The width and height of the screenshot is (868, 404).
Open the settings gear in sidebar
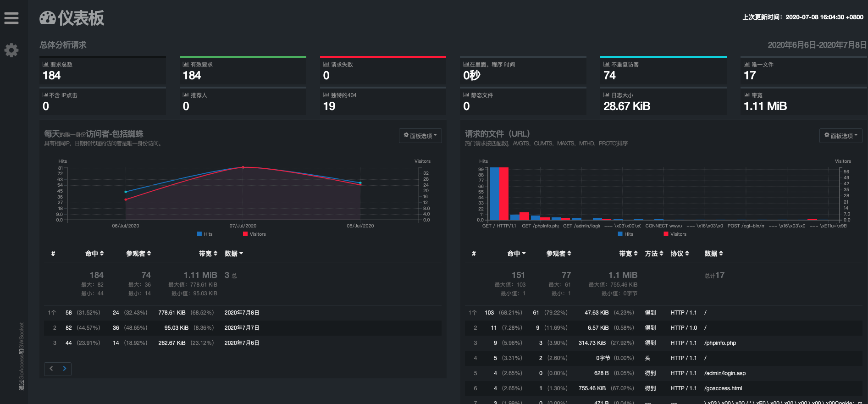[x=11, y=50]
